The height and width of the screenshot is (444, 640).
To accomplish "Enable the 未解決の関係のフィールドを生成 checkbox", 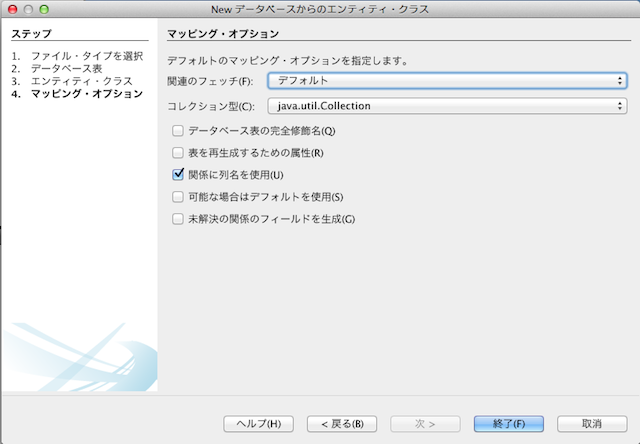I will [x=179, y=219].
